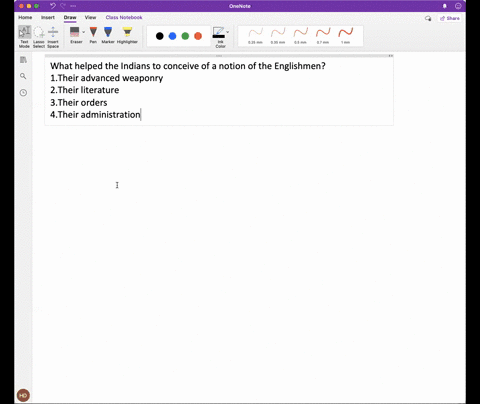Image resolution: width=480 pixels, height=404 pixels.
Task: Open the Class Notebook tab
Action: coord(124,17)
